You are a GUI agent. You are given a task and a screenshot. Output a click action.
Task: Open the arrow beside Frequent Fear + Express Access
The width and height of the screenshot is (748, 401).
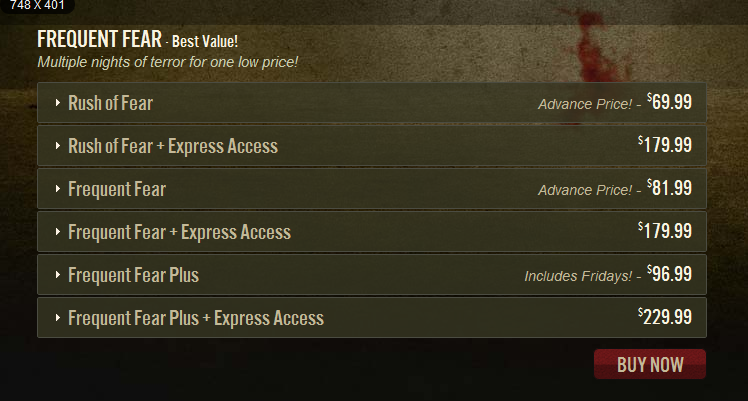(x=58, y=232)
